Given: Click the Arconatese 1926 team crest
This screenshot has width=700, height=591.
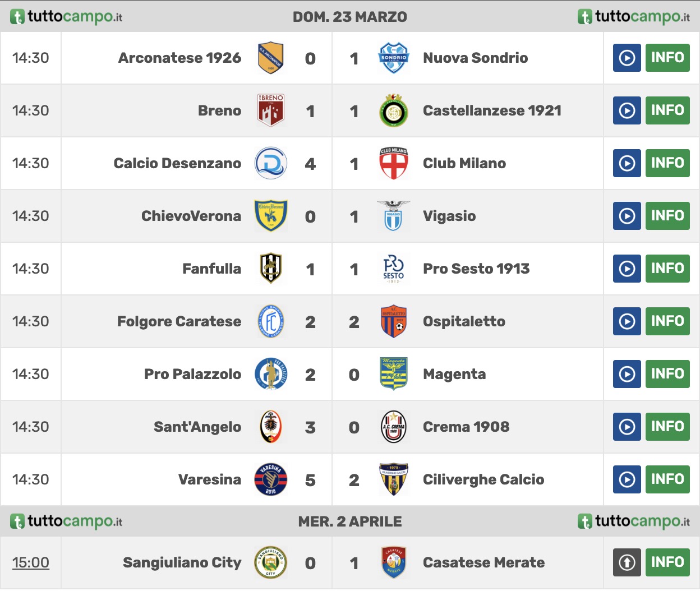Looking at the screenshot, I should click(x=270, y=58).
